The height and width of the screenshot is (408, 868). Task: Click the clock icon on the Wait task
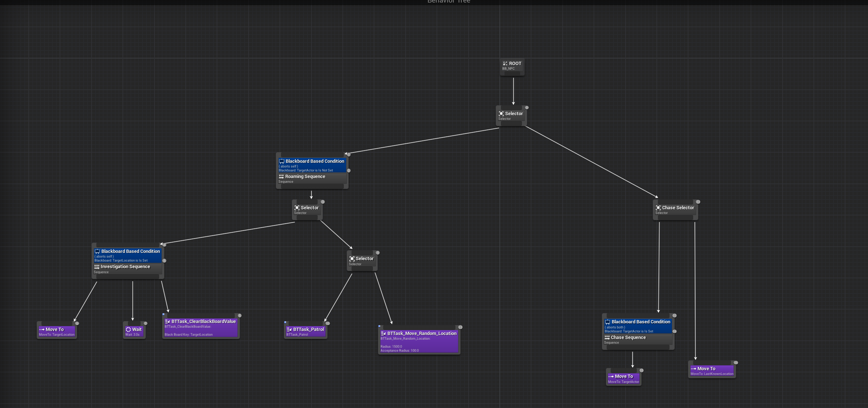click(128, 329)
